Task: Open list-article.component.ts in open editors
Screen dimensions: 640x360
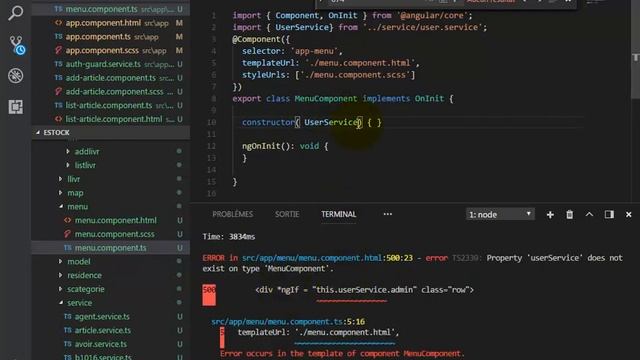Action: click(x=109, y=105)
